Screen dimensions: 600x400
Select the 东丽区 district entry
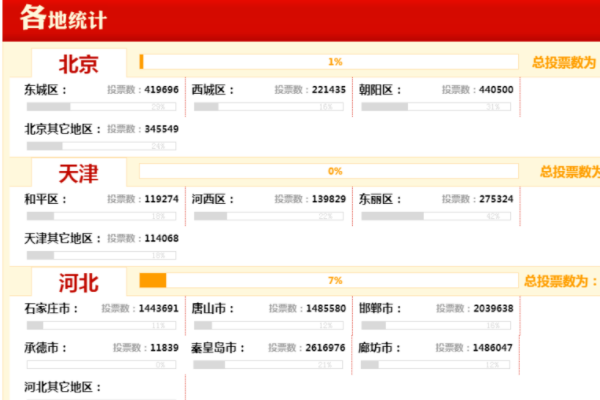(379, 200)
